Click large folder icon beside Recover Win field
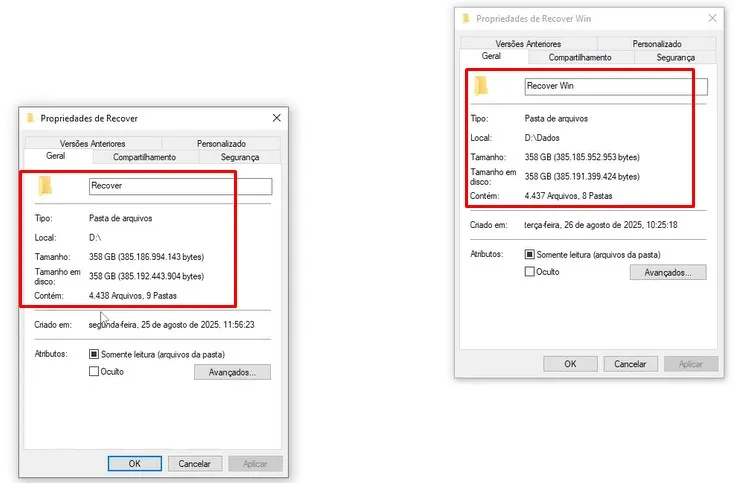 coord(482,86)
